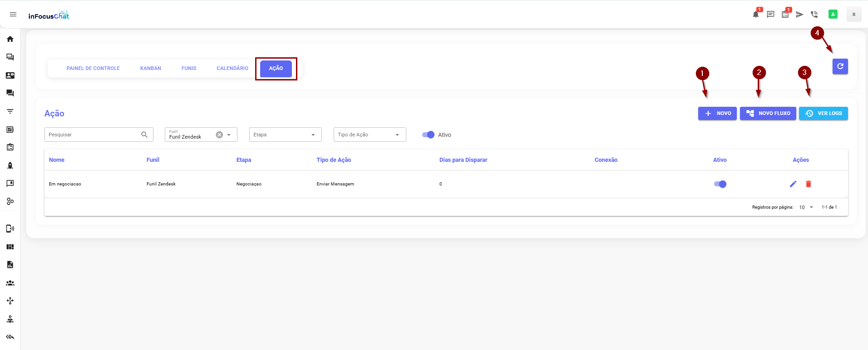868x350 pixels.
Task: Click the Pesquisar search field
Action: pyautogui.click(x=93, y=135)
